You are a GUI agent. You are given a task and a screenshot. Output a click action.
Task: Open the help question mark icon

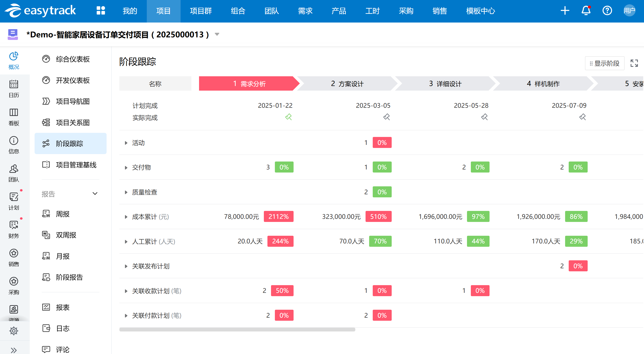[x=607, y=11]
